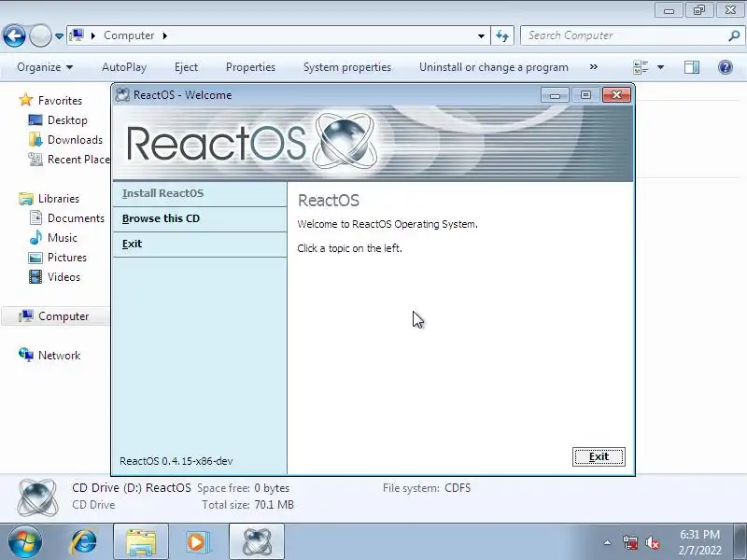This screenshot has width=747, height=560.
Task: Expand the arrow after Computer in address bar
Action: click(165, 35)
